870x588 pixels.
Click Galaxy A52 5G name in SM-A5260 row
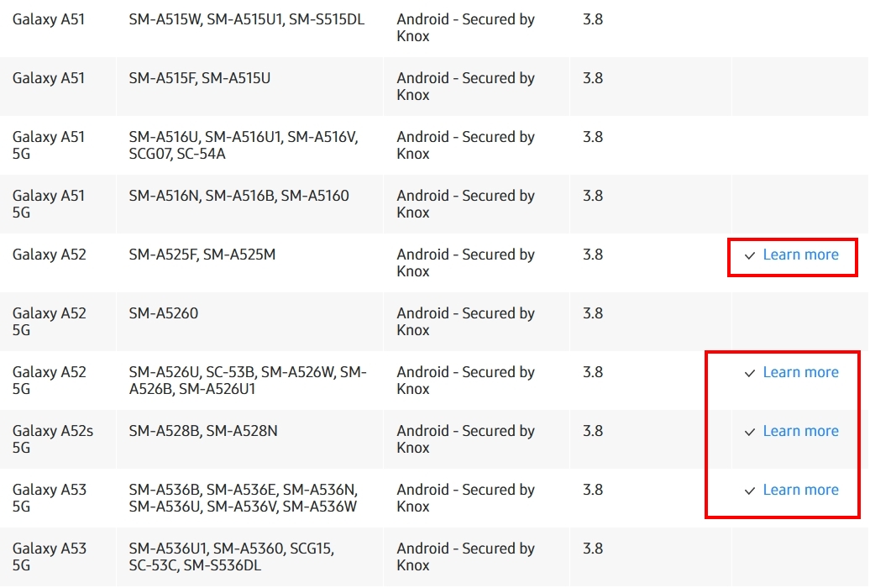[x=50, y=322]
